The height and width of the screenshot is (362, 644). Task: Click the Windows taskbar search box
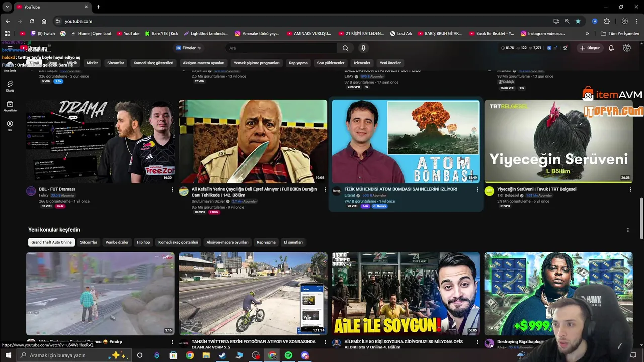[74, 355]
